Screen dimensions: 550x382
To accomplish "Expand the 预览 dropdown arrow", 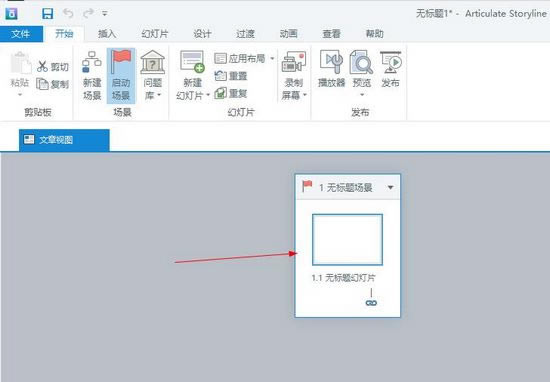I will [362, 95].
